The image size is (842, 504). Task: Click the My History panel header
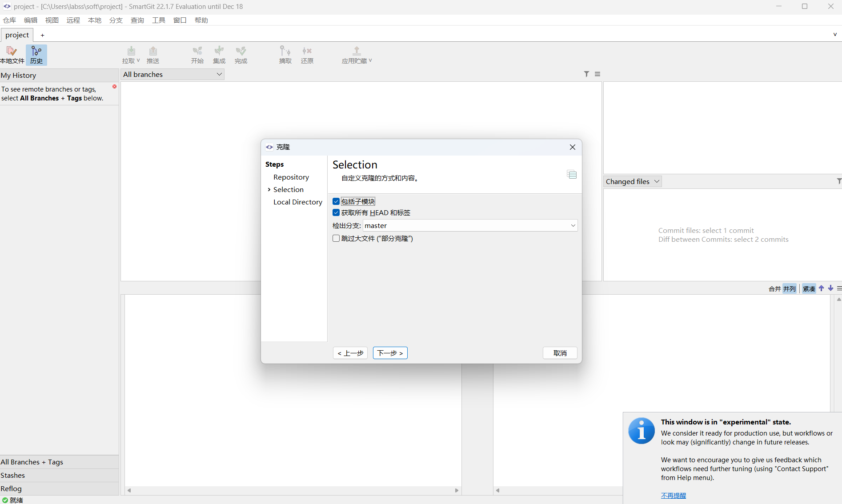[x=59, y=75]
